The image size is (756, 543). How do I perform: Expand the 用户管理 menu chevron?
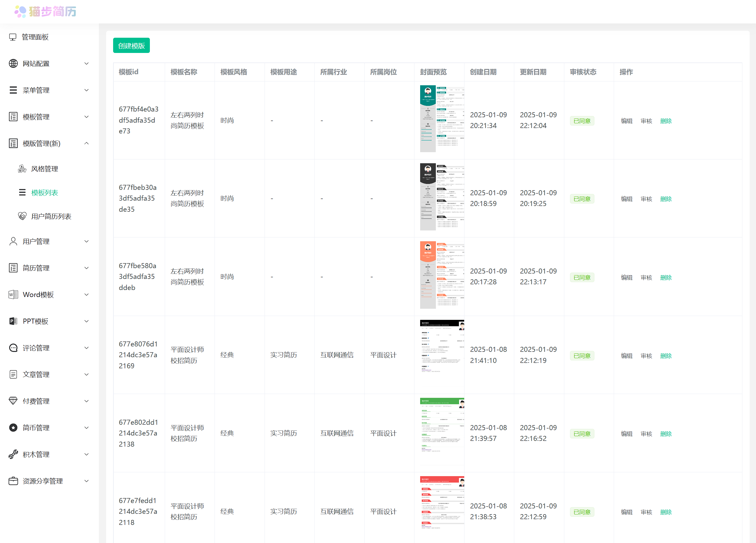86,241
